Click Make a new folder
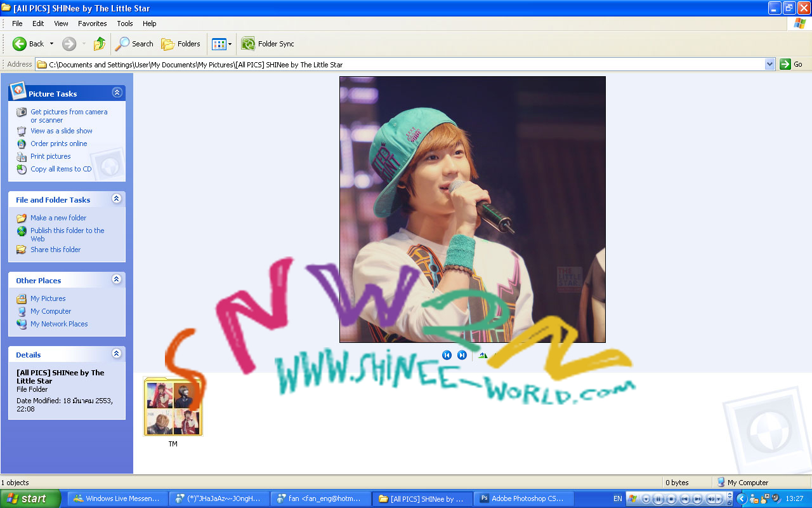812x508 pixels. tap(58, 218)
